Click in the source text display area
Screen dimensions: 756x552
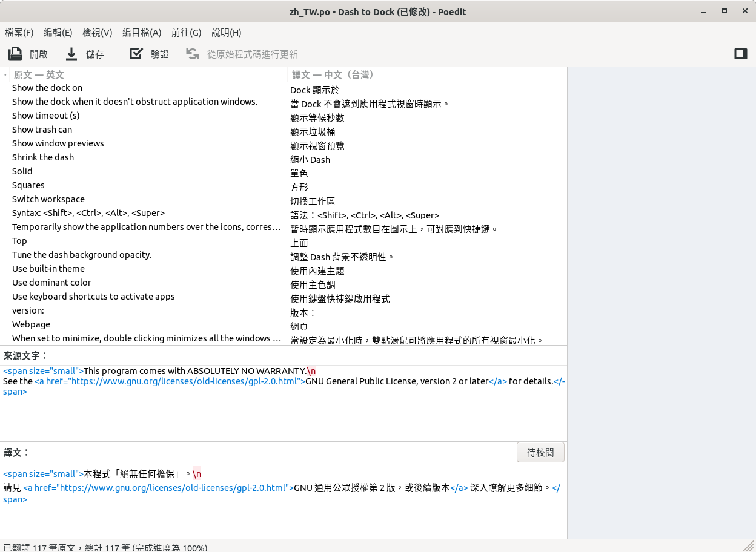point(283,402)
